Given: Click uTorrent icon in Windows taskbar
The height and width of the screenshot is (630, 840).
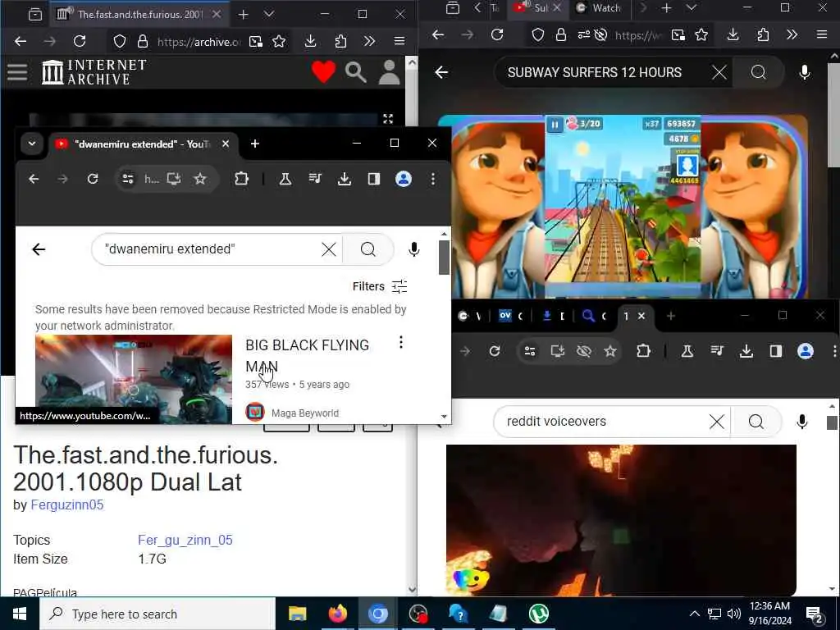Looking at the screenshot, I should point(538,614).
